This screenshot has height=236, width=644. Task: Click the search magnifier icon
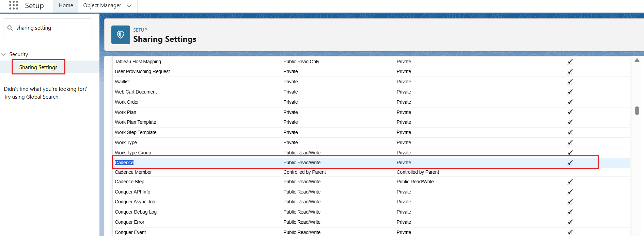click(x=10, y=28)
